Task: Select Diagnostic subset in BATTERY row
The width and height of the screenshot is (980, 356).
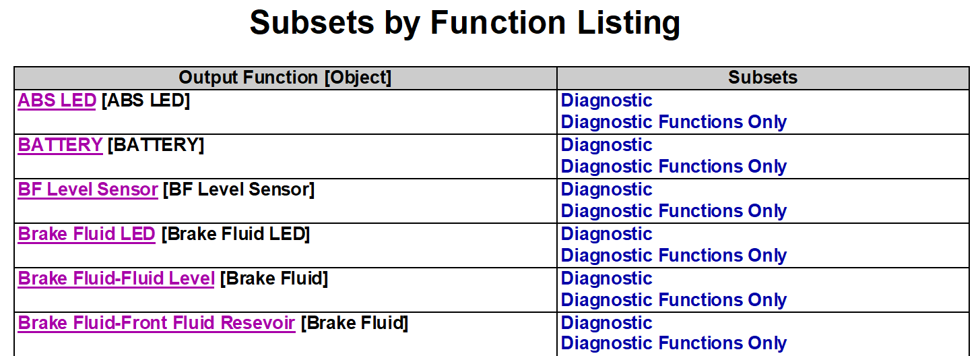Action: pyautogui.click(x=607, y=145)
